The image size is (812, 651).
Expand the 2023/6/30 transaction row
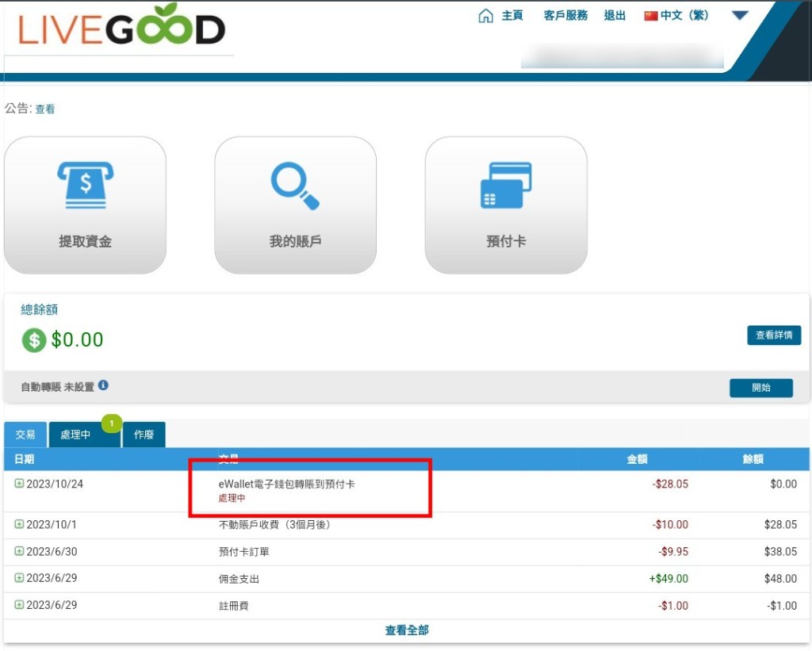point(19,551)
